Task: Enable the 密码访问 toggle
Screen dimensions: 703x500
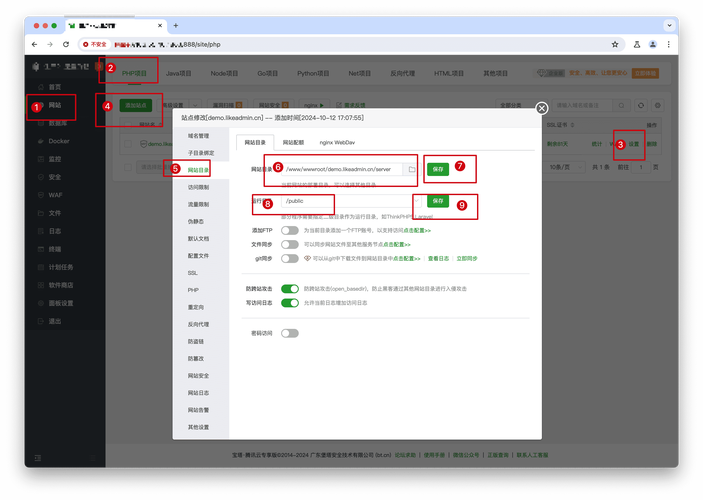Action: (290, 331)
